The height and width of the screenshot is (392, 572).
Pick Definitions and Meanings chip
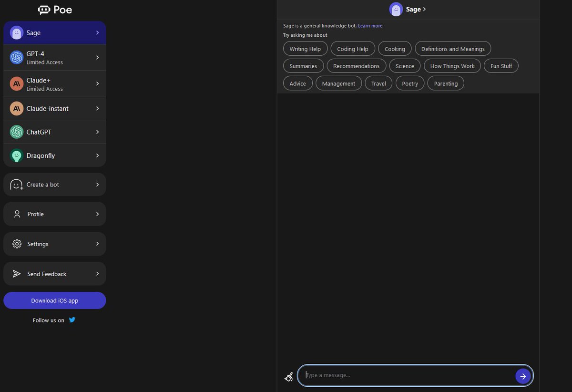point(453,49)
